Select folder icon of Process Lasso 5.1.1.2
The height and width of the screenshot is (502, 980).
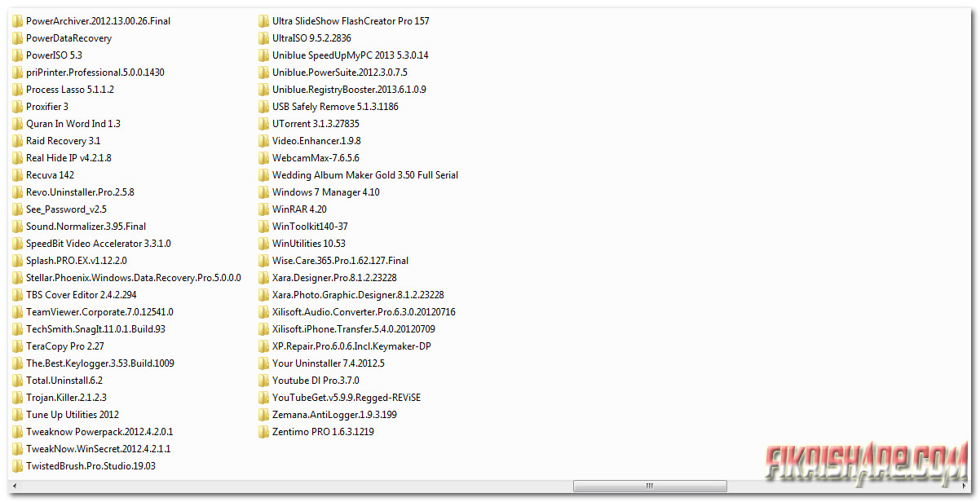[18, 90]
